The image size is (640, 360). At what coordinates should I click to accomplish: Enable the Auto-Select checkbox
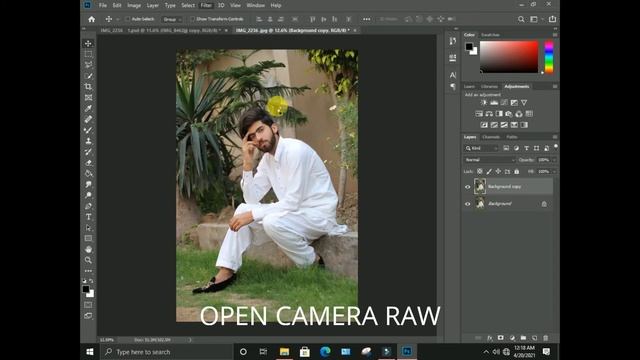[x=128, y=19]
